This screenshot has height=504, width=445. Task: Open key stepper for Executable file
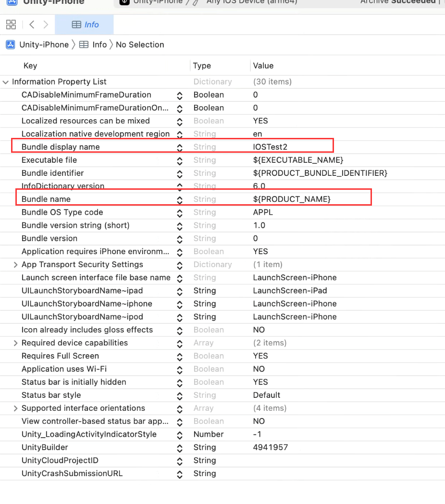point(180,161)
